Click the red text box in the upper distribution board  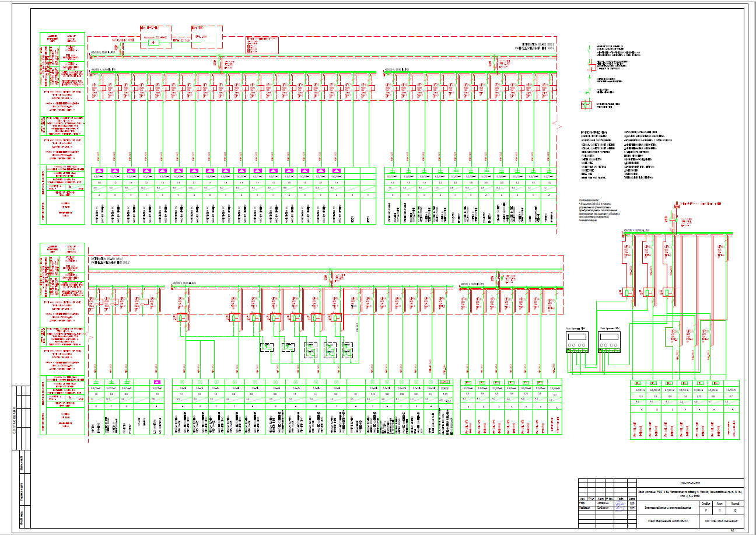[x=261, y=45]
